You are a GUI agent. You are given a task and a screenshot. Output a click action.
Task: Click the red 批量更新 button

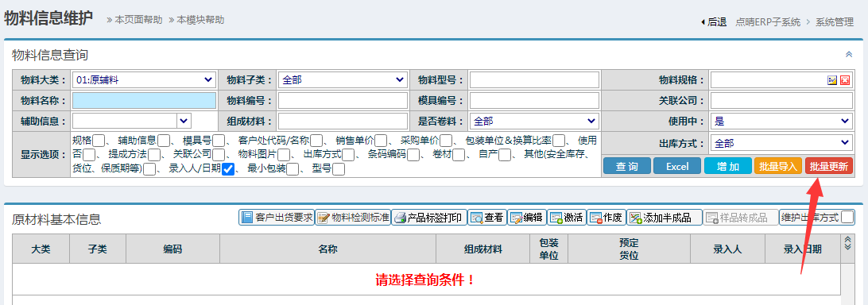click(x=829, y=166)
